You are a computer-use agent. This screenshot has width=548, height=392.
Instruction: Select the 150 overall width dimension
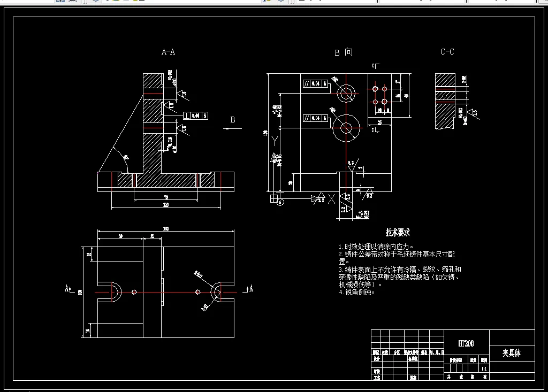pos(166,229)
